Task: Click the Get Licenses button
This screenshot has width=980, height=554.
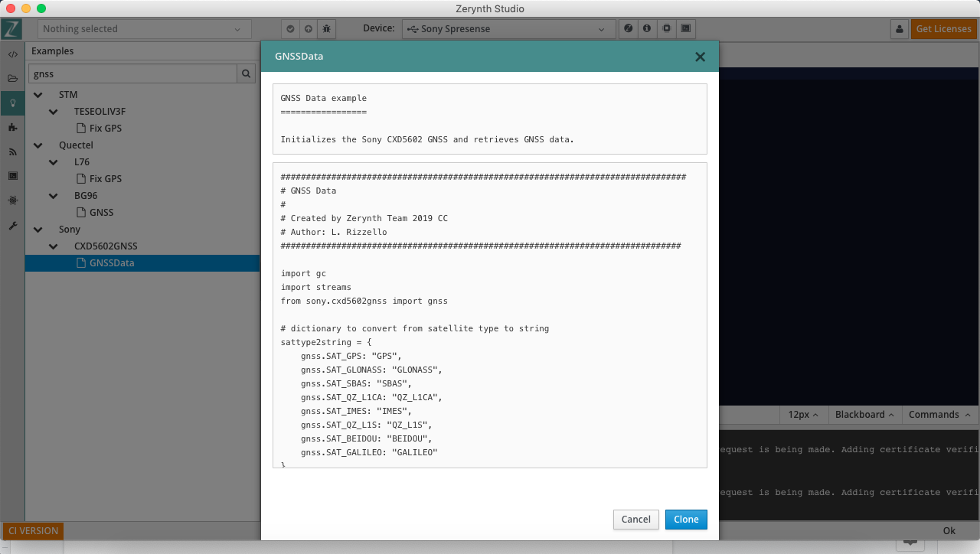Action: point(943,29)
